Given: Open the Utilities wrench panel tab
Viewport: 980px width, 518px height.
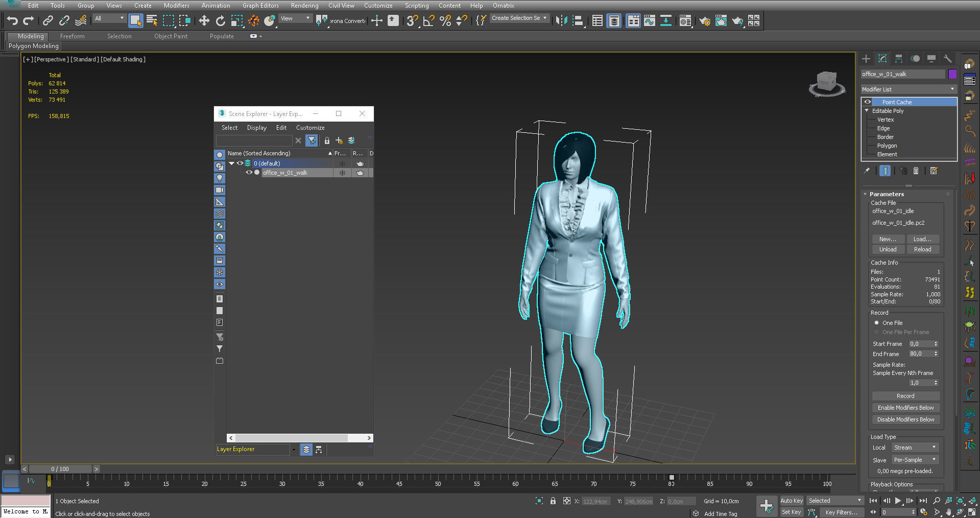Looking at the screenshot, I should pyautogui.click(x=948, y=58).
